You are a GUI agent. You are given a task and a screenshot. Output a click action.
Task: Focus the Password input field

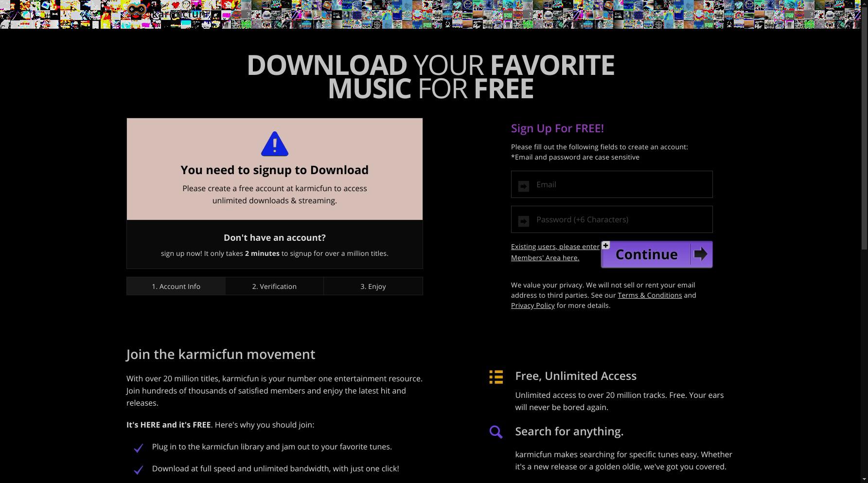point(612,219)
